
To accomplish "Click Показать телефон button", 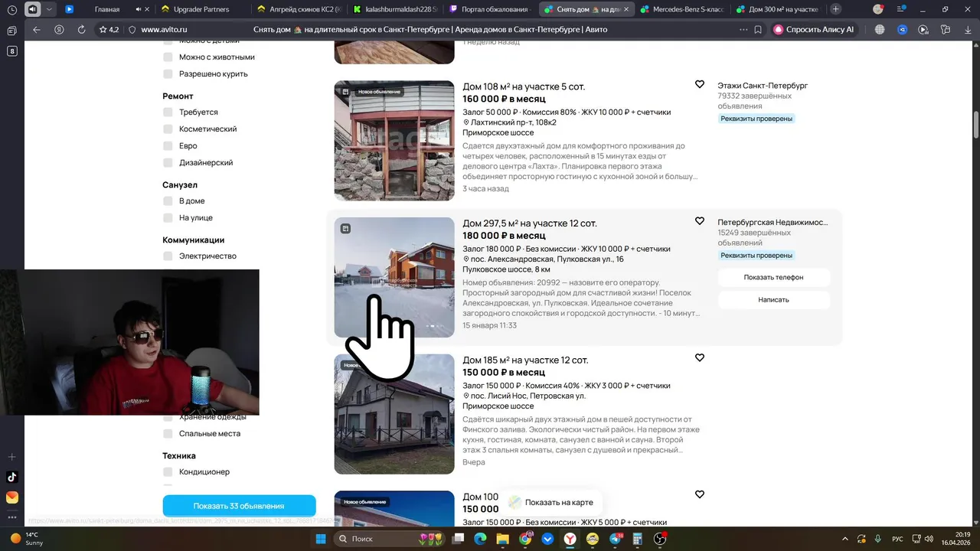I will click(773, 277).
